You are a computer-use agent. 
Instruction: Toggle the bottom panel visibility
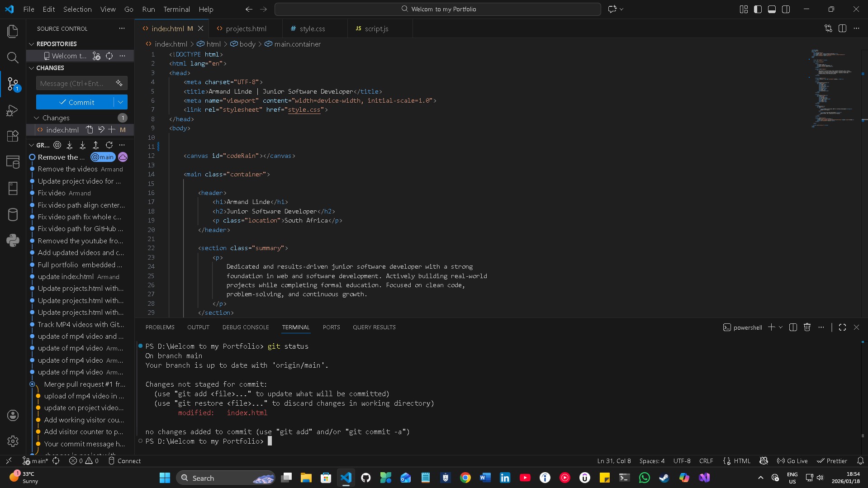[x=772, y=9]
